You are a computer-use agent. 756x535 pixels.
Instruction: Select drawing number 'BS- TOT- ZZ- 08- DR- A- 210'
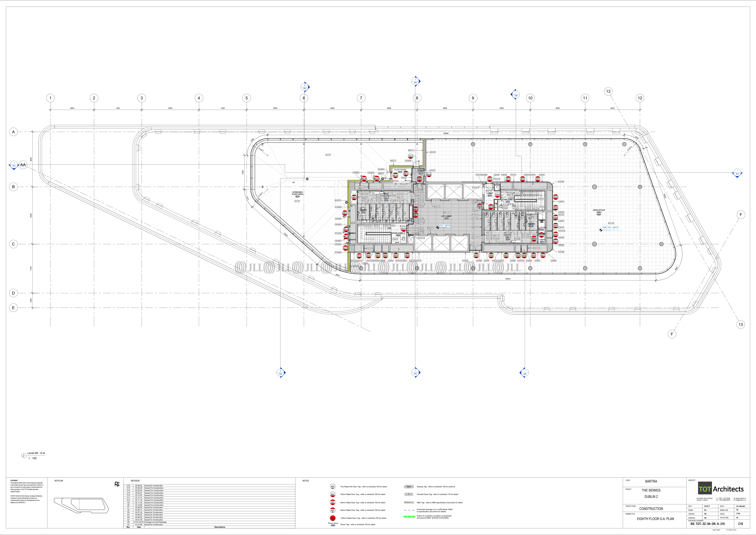tap(708, 524)
